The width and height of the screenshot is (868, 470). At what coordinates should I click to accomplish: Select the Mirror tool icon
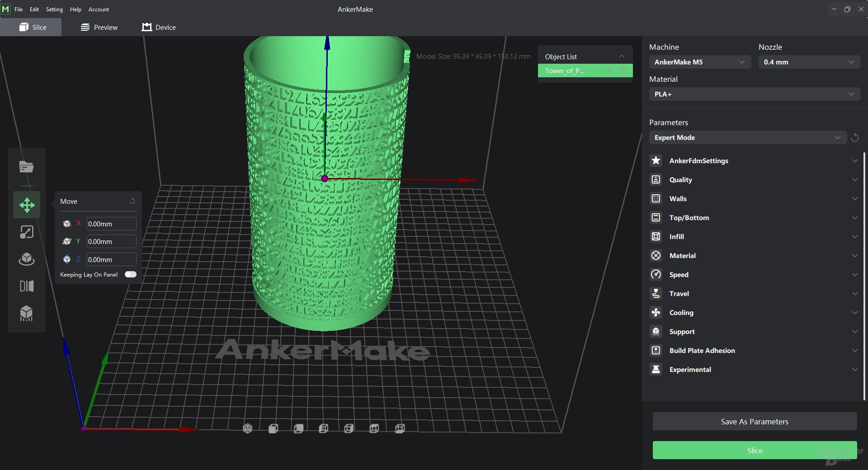click(27, 286)
